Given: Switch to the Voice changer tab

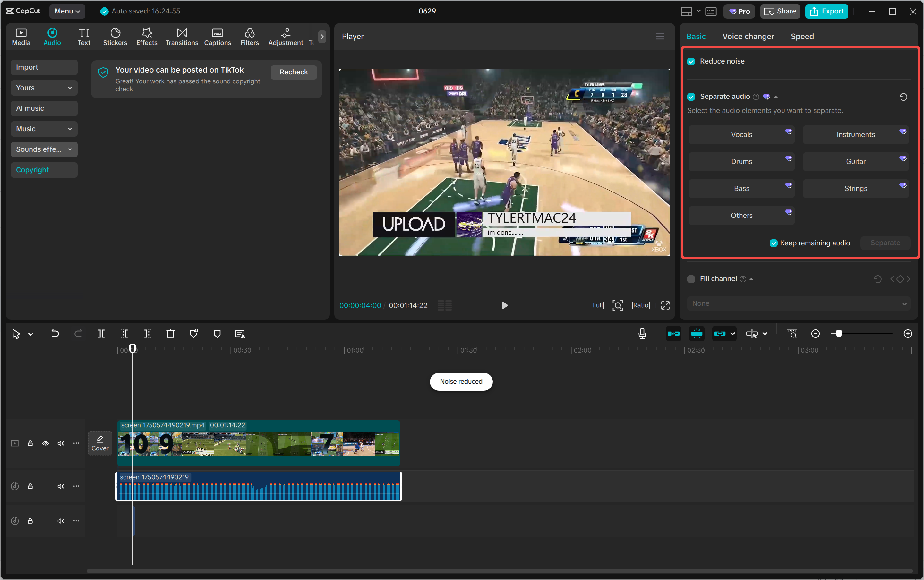Looking at the screenshot, I should click(x=747, y=36).
